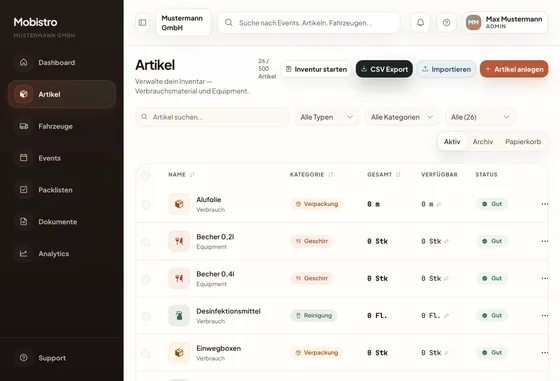Open more options for Becher 0,2l row
The height and width of the screenshot is (381, 560).
(545, 241)
